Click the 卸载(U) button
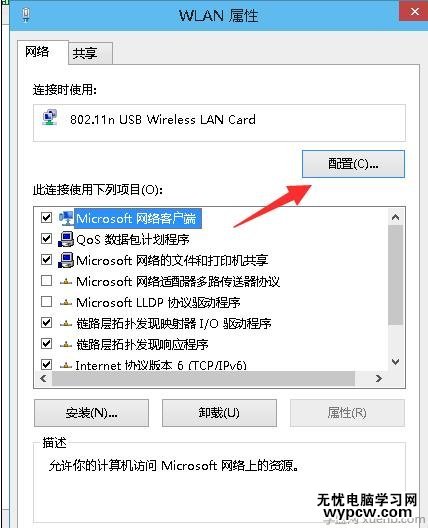Screen dimensions: 428x528 point(219,413)
